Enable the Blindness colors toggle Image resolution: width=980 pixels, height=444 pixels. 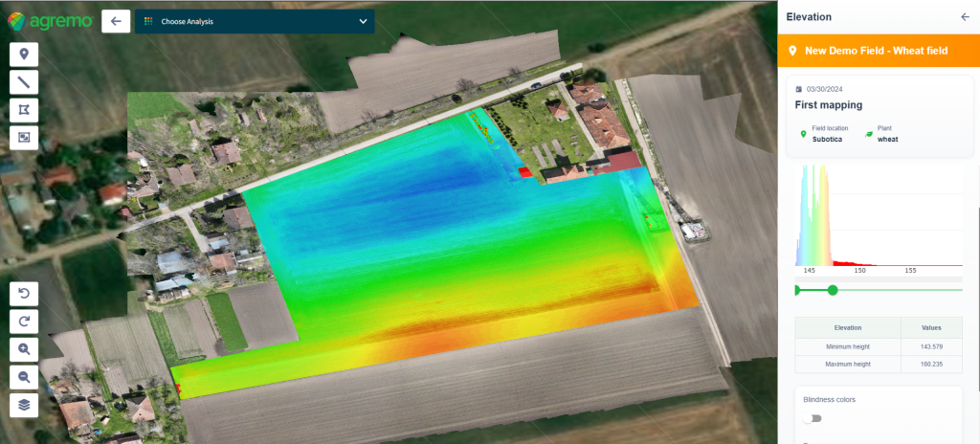[x=813, y=418]
